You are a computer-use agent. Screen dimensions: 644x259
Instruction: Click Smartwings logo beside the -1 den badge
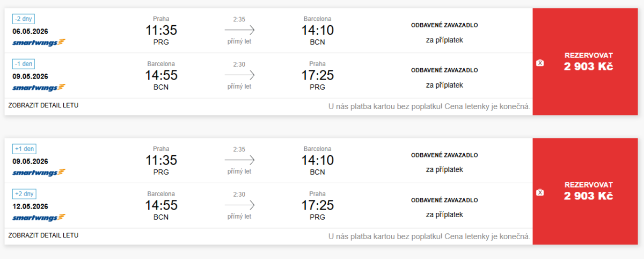[x=39, y=87]
